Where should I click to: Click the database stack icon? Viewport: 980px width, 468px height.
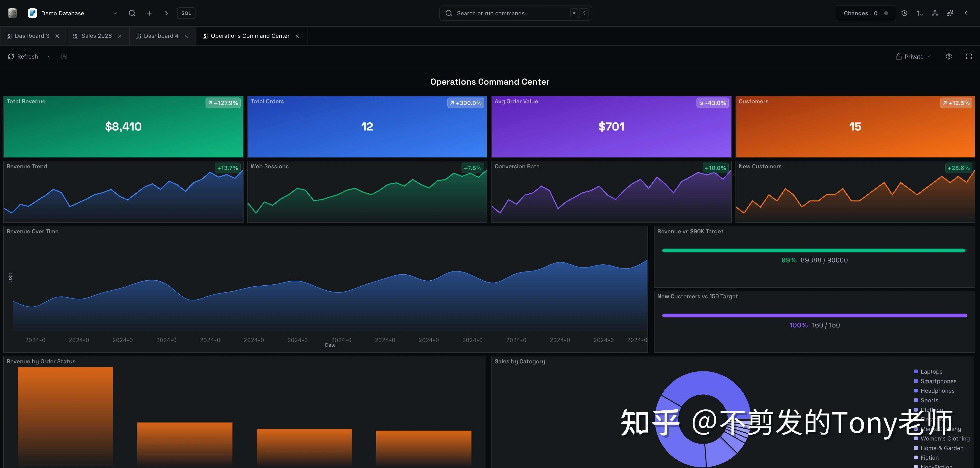[x=12, y=13]
